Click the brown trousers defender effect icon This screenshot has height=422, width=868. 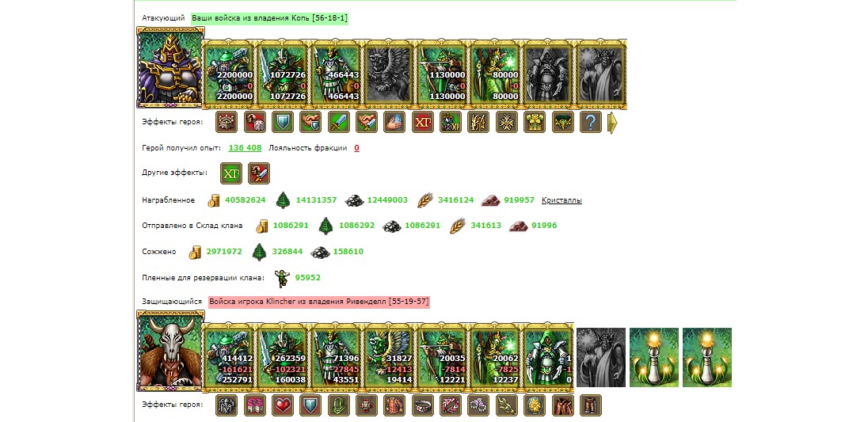point(591,405)
